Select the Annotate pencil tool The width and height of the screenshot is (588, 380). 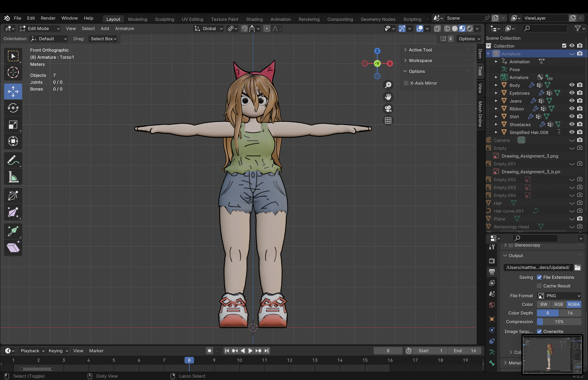click(x=13, y=160)
